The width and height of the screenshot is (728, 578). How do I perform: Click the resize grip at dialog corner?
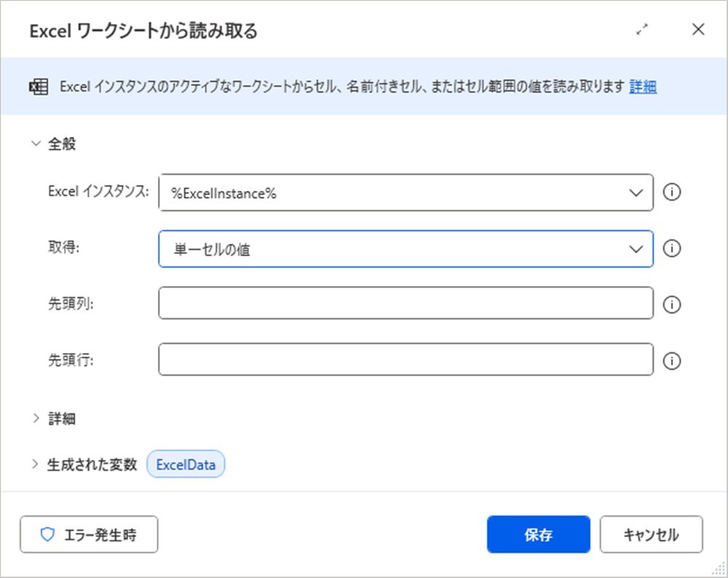tap(719, 569)
